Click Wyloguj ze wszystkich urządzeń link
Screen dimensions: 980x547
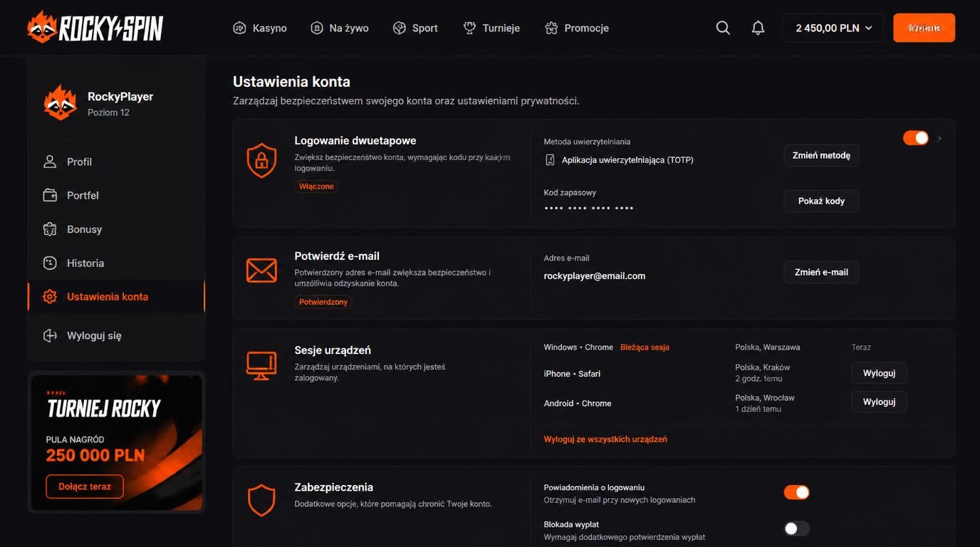[605, 439]
